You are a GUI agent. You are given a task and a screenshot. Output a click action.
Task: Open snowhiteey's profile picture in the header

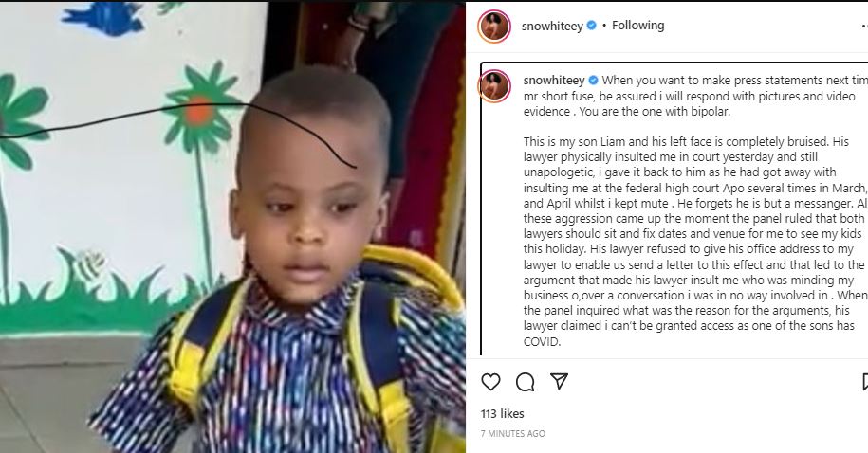tap(494, 26)
